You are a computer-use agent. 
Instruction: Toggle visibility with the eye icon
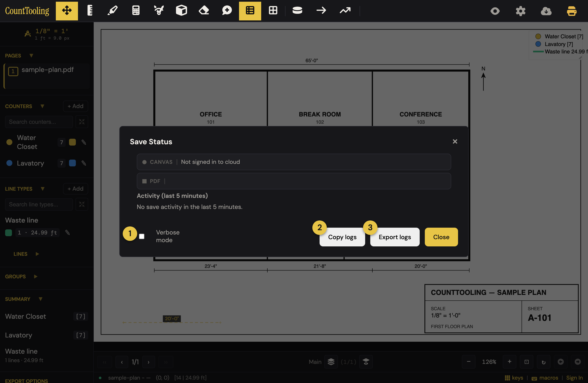(495, 11)
